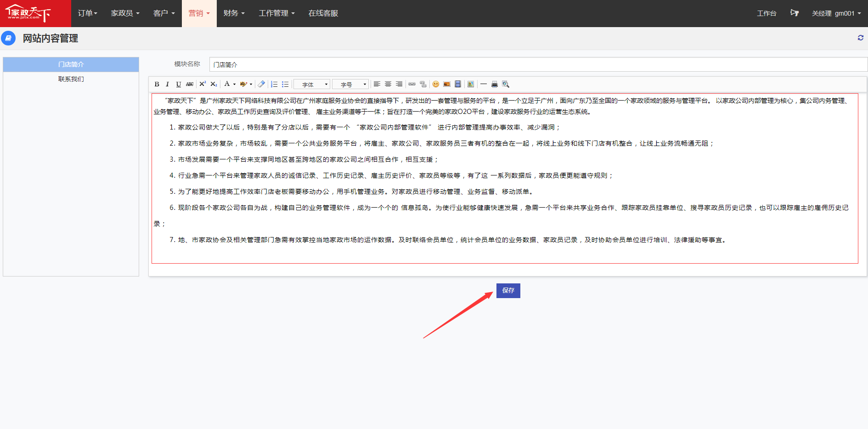Insert numbered list

274,84
